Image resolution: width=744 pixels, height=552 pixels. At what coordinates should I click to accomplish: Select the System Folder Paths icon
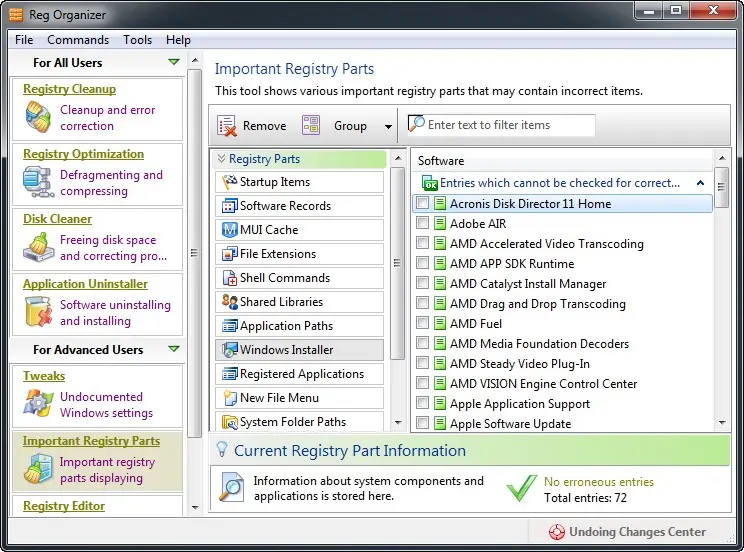pos(230,422)
